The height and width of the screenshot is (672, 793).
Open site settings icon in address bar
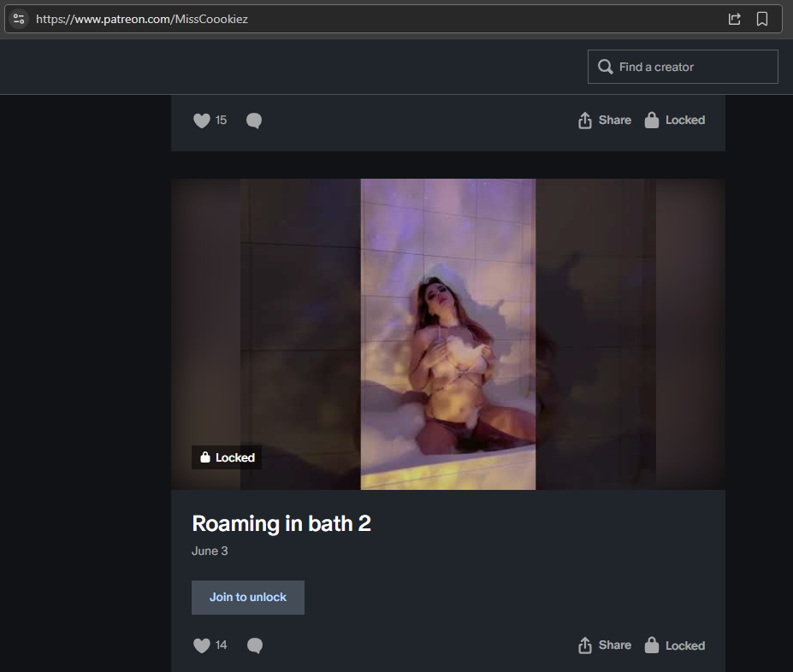[19, 19]
